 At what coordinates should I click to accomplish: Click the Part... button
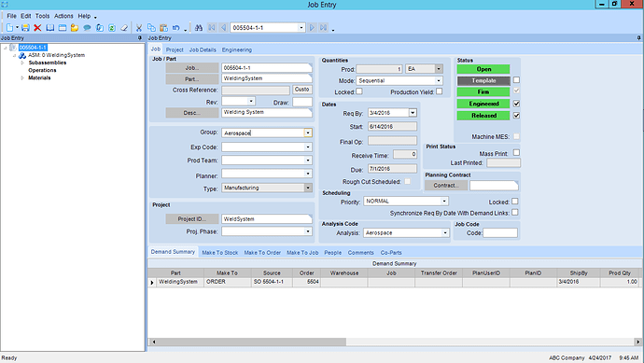(192, 78)
